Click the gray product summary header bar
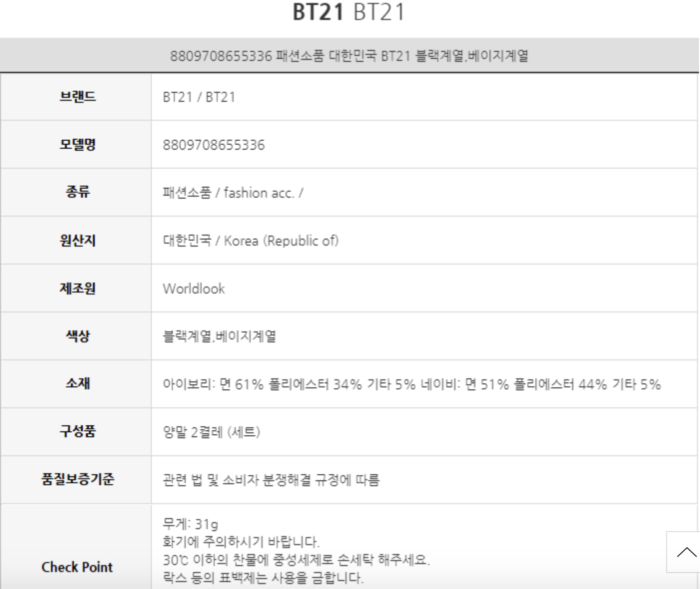The width and height of the screenshot is (700, 589). tap(349, 55)
